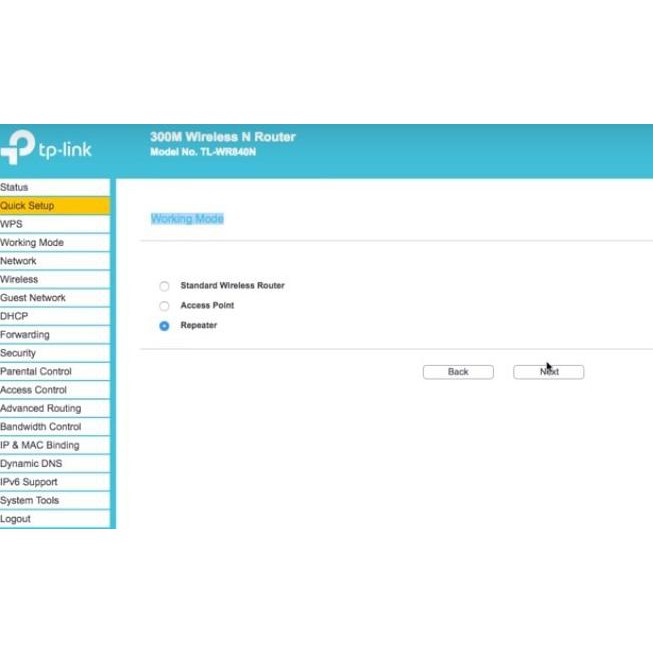653x653 pixels.
Task: Click the tp-link logo icon
Action: coord(18,148)
